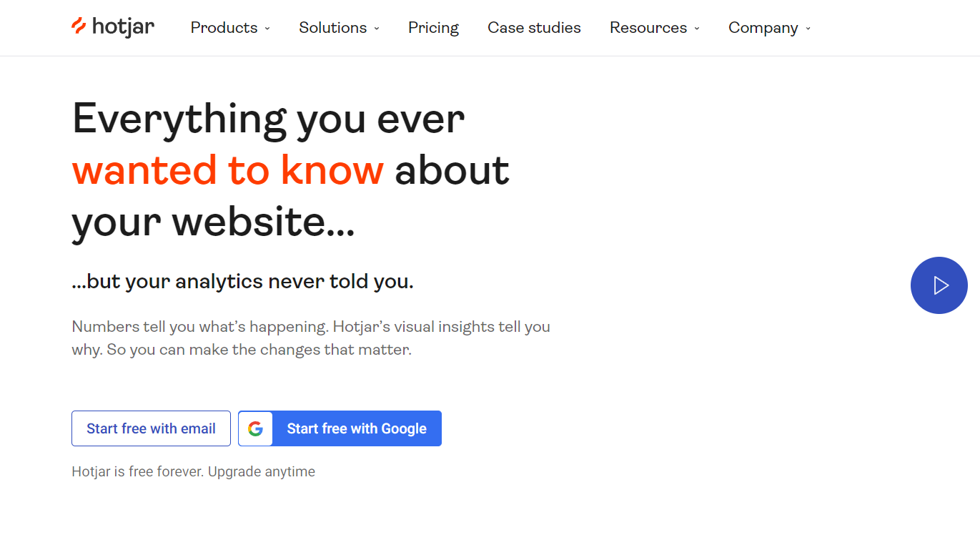Click the 'your website...' headline line

(213, 222)
